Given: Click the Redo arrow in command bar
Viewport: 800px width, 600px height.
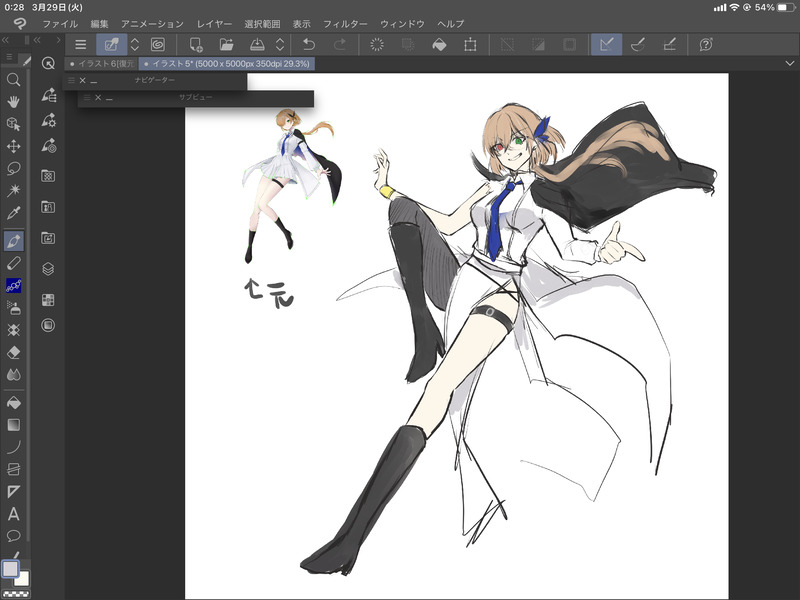Looking at the screenshot, I should pos(340,45).
